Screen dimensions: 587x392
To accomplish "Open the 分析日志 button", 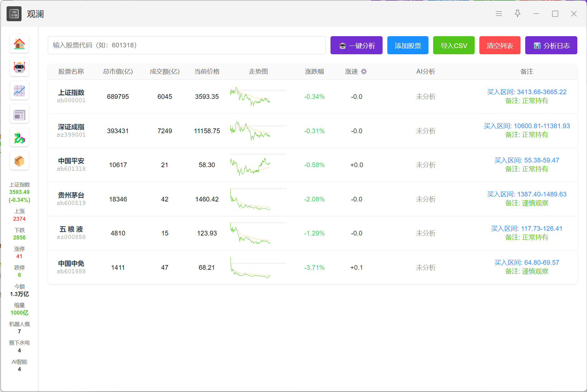I will click(x=551, y=45).
